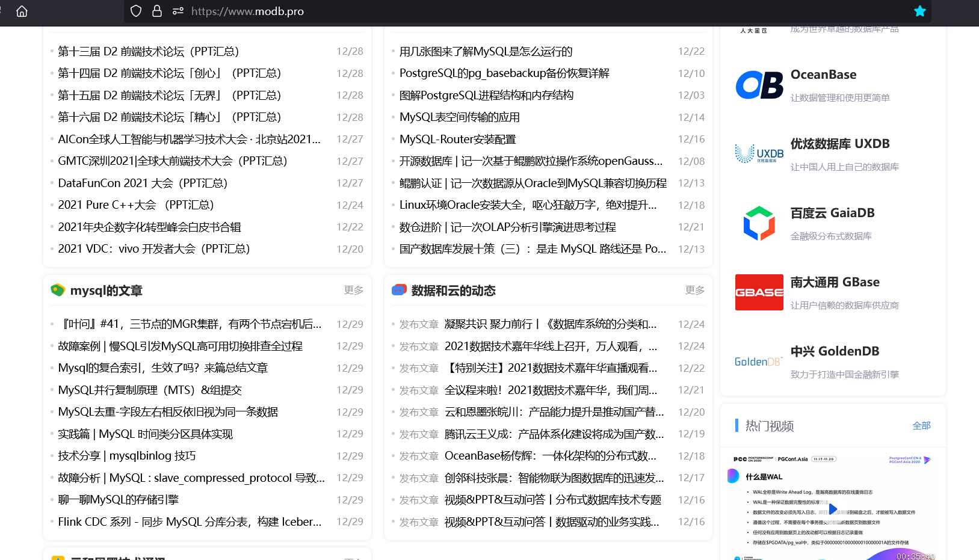Play the 什么是WAL video
The image size is (979, 560).
coord(833,508)
